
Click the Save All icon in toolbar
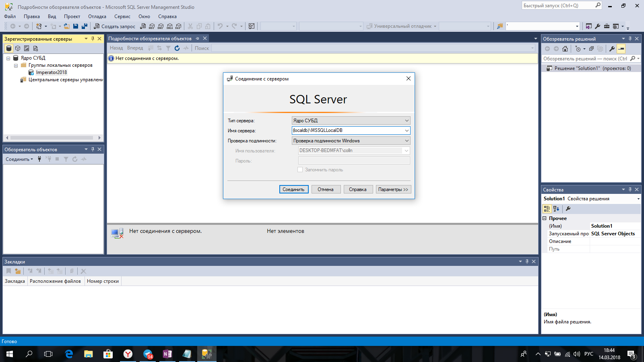pos(85,26)
